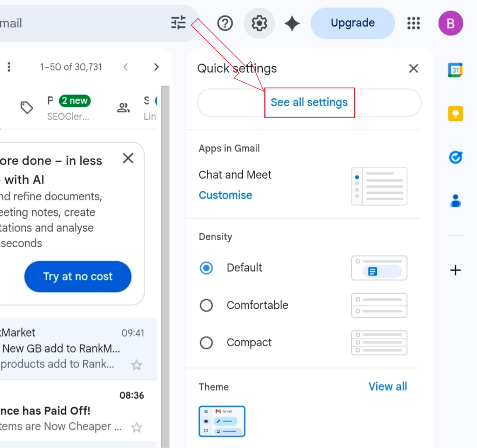The image size is (477, 448).
Task: Select the Compact density option
Action: pos(206,343)
